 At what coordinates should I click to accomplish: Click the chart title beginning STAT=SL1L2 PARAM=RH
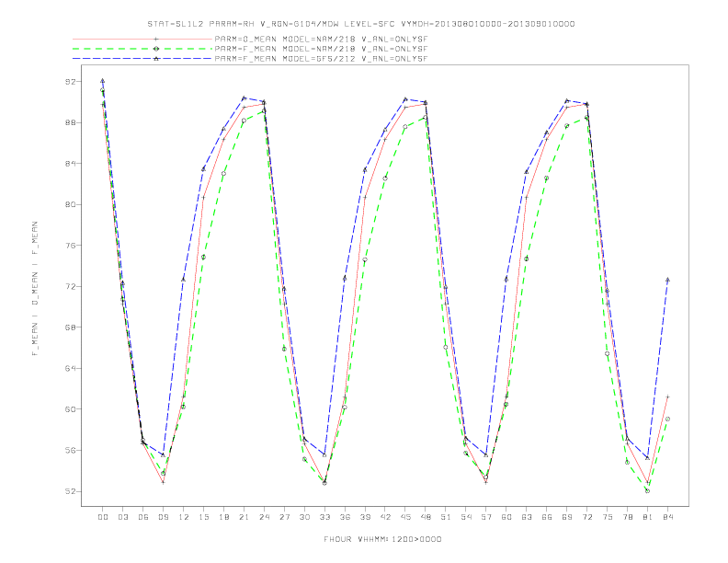[360, 24]
